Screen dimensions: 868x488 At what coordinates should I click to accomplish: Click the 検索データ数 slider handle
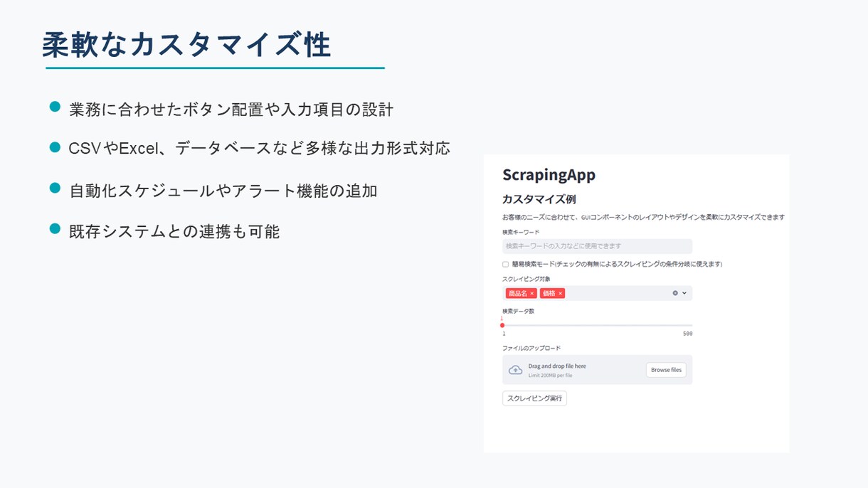[502, 325]
